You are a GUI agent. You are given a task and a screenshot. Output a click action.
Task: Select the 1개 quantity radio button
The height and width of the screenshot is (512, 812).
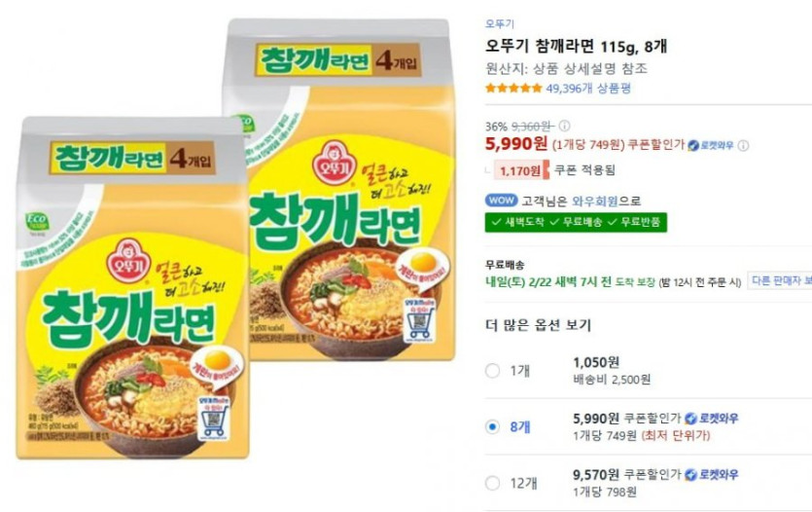[492, 371]
